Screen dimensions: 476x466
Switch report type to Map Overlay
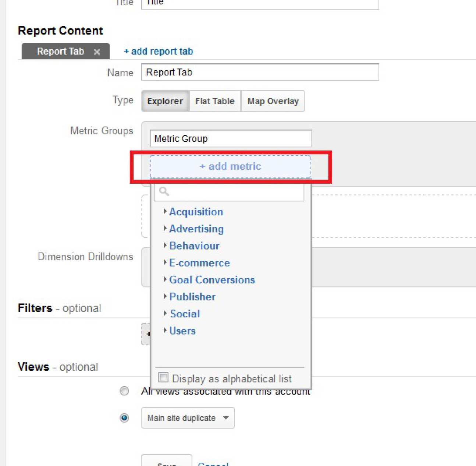pos(273,101)
